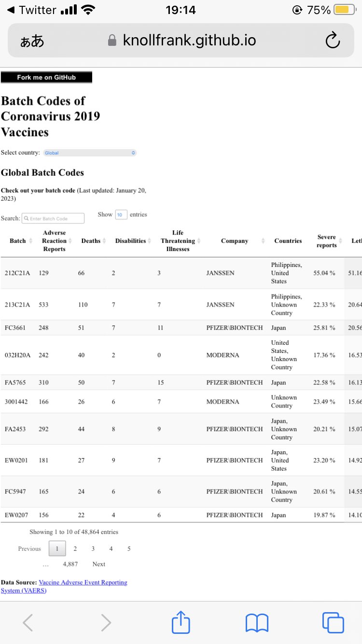Click deaths value 110
Viewport: 362px width, 644px height.
[83, 305]
